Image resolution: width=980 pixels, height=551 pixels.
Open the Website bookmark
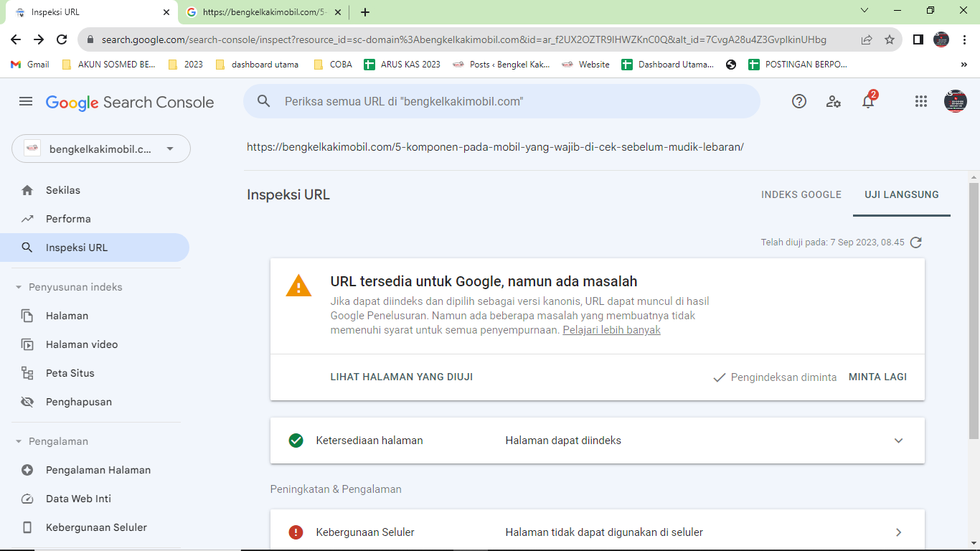pos(585,65)
